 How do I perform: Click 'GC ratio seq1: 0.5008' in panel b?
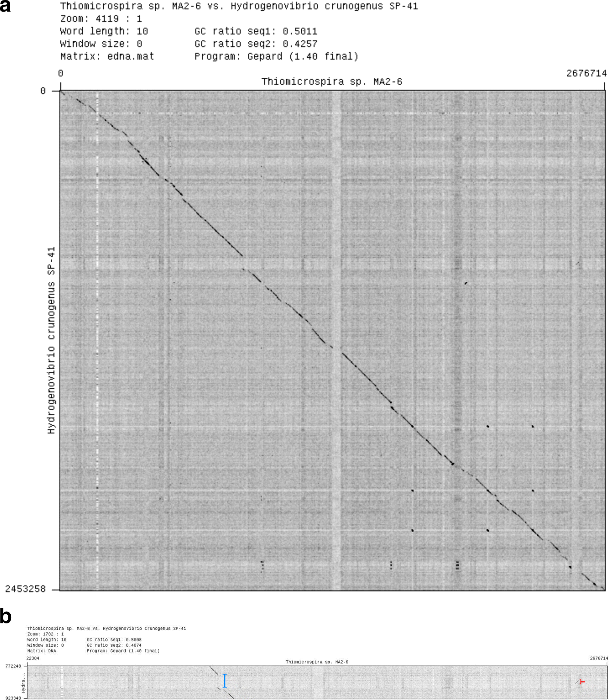[114, 640]
